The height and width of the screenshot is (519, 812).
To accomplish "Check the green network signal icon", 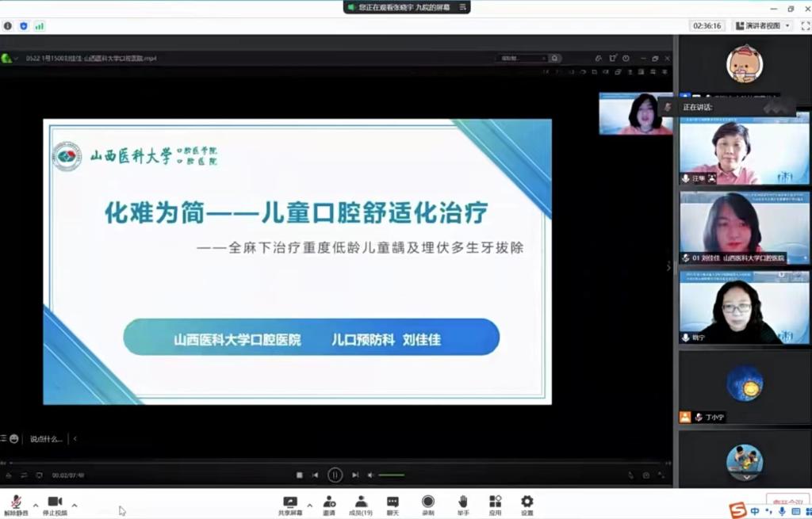I will tap(40, 26).
